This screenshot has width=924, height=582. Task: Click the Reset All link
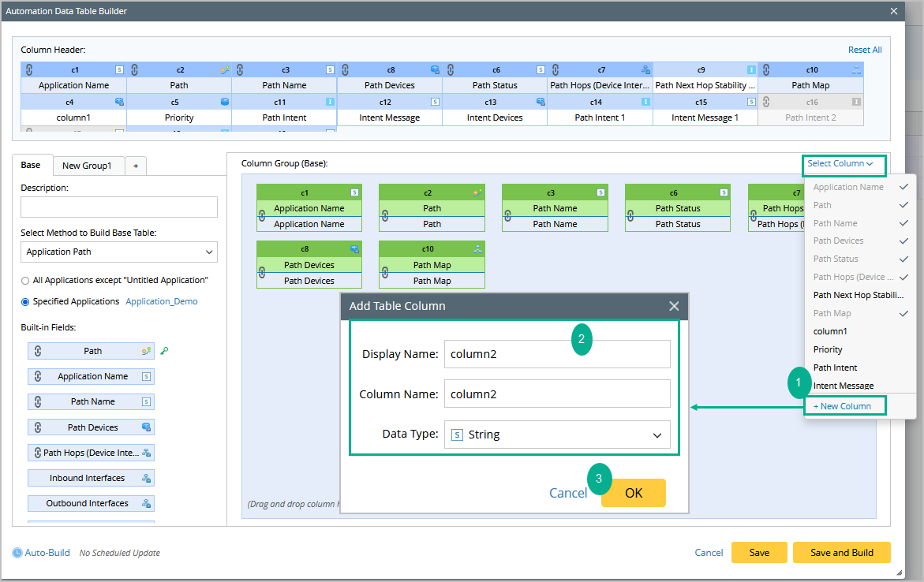tap(865, 50)
